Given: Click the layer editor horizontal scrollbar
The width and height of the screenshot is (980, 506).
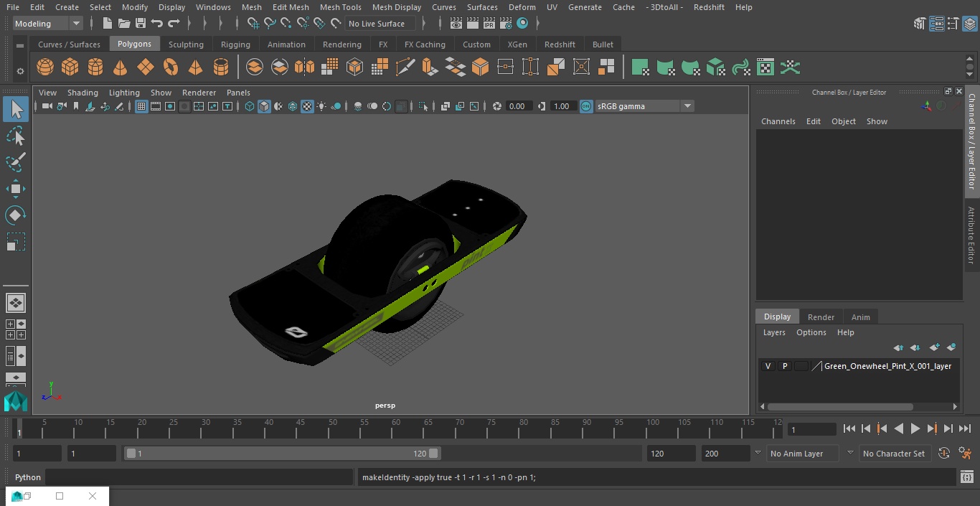Looking at the screenshot, I should click(840, 406).
